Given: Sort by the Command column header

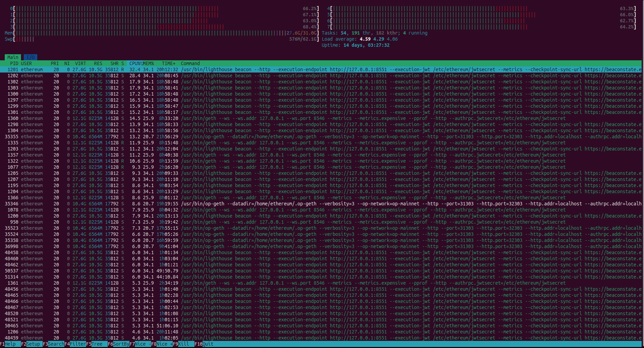Looking at the screenshot, I should click(x=191, y=63).
